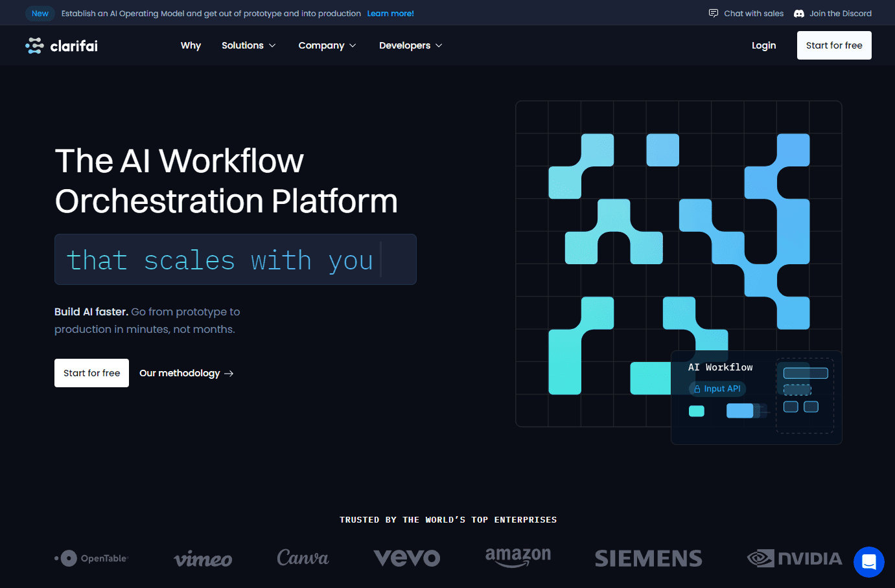Expand the Solutions dropdown chevron
895x588 pixels.
tap(272, 45)
